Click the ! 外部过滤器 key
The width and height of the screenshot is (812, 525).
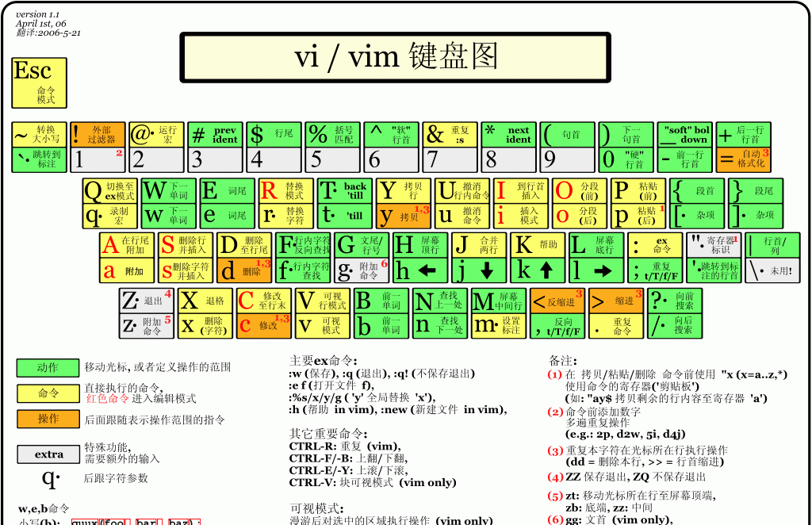(x=98, y=135)
